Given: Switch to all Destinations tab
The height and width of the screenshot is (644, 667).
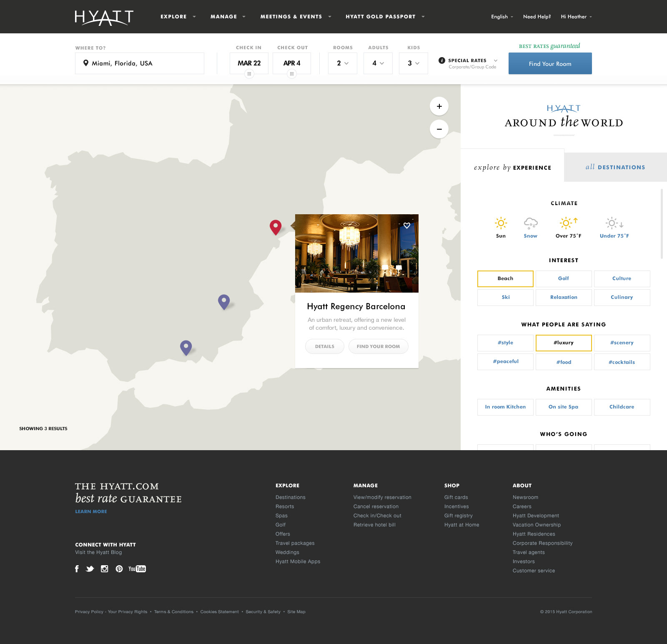Looking at the screenshot, I should tap(615, 167).
